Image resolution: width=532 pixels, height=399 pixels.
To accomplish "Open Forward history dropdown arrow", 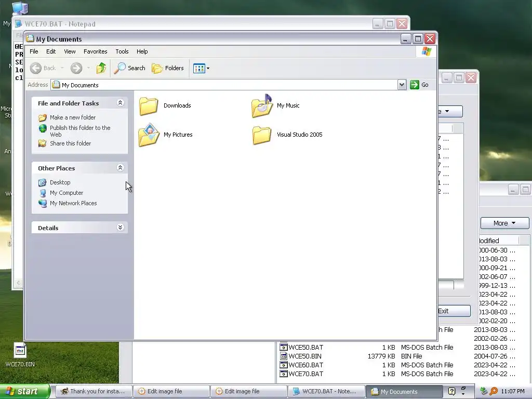I will pyautogui.click(x=88, y=68).
